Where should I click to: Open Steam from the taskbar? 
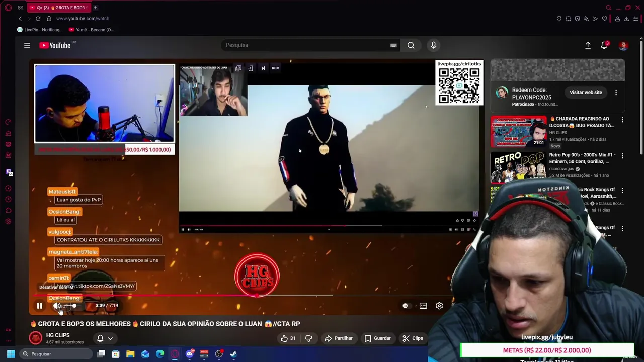click(233, 354)
